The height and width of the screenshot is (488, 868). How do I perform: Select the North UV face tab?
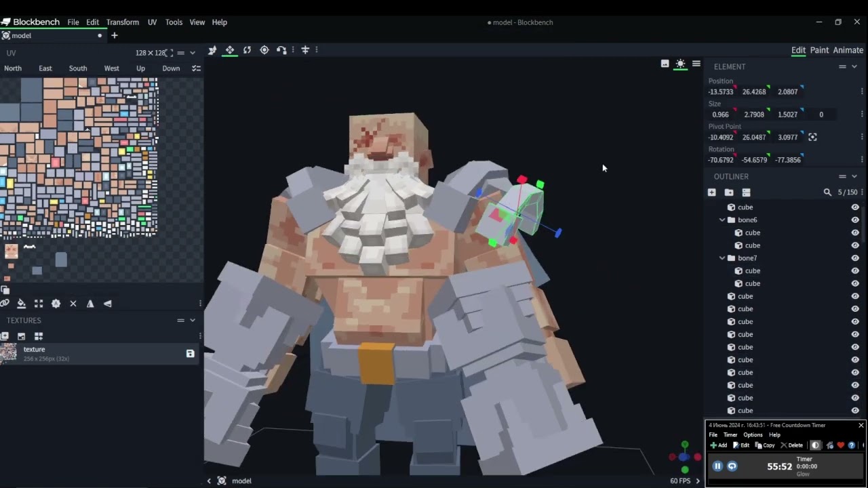tap(13, 68)
